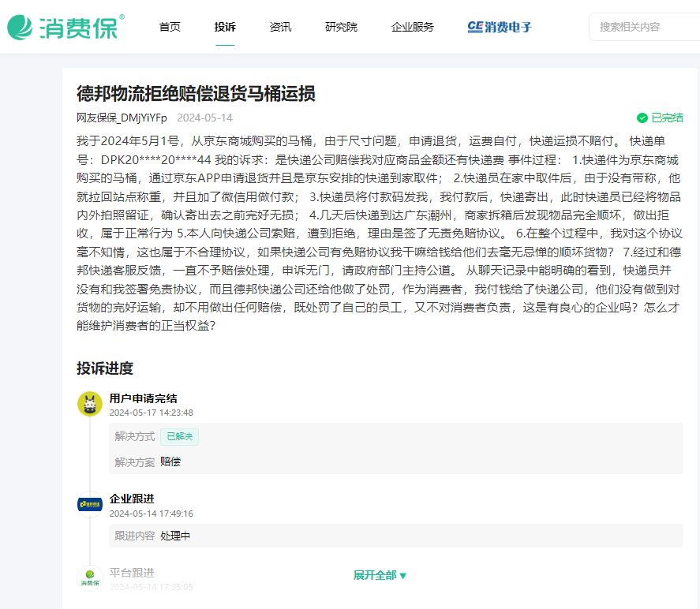This screenshot has width=700, height=609.
Task: Open the 资讯 menu item
Action: (281, 26)
